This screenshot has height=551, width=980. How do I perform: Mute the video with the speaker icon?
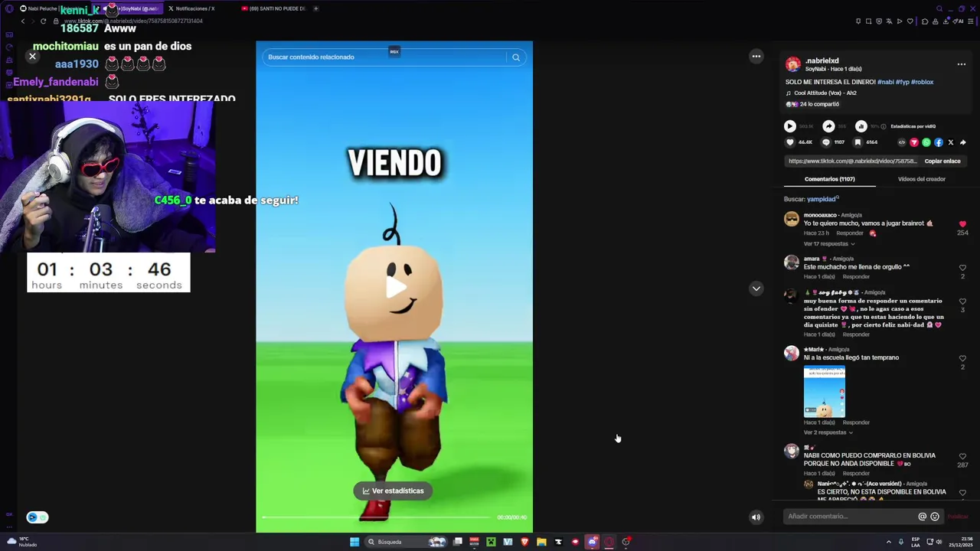pyautogui.click(x=756, y=517)
